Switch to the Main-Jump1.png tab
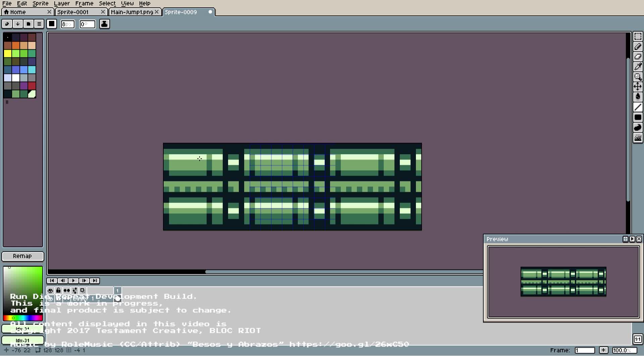The image size is (644, 356). tap(135, 12)
